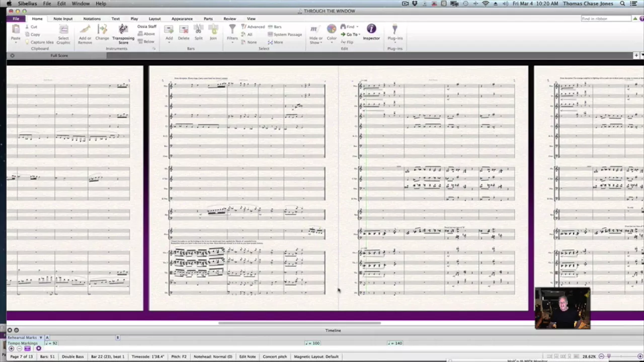644x362 pixels.
Task: Toggle the purple timeline view icon
Action: [27, 348]
